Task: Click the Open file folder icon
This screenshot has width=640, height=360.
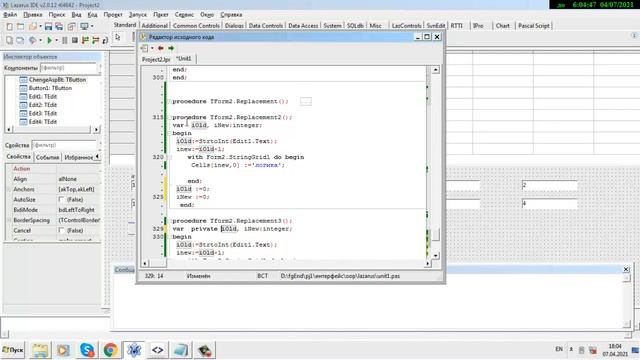Action: (x=33, y=27)
